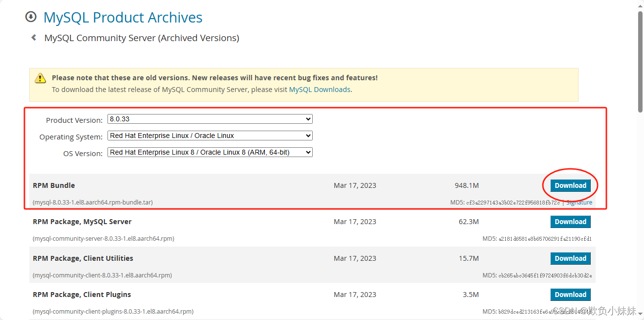Screen dimensions: 644x320
Task: Click RPM Package, MySQL Server title
Action: pyautogui.click(x=82, y=222)
